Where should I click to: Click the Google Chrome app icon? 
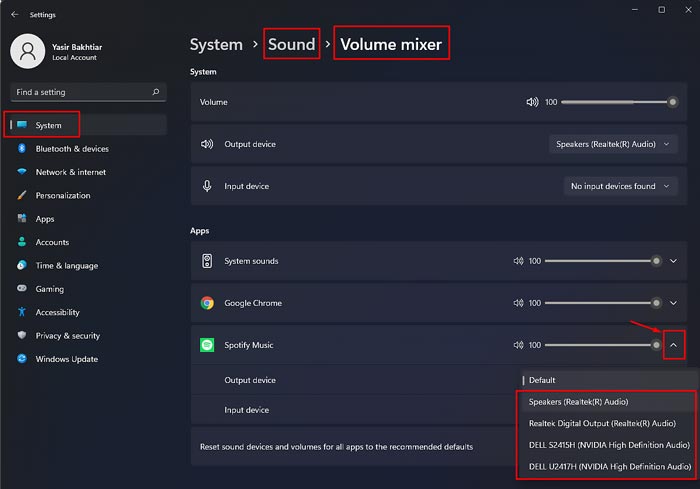coord(207,303)
